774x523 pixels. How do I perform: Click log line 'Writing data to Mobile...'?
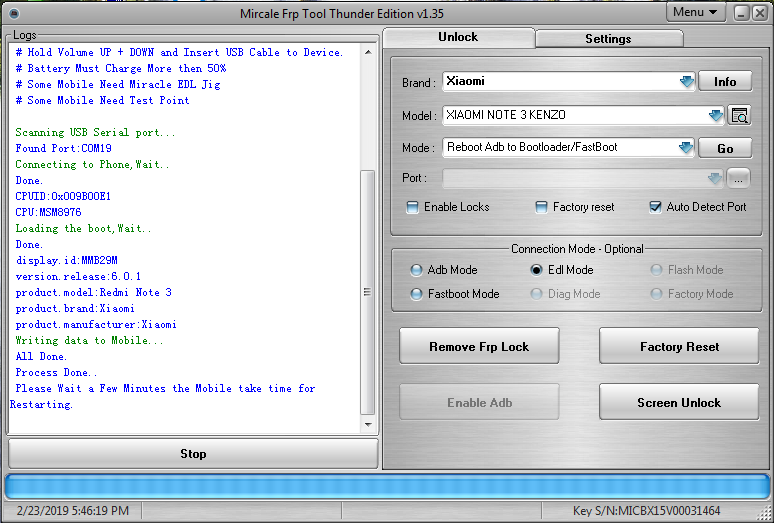click(x=89, y=340)
